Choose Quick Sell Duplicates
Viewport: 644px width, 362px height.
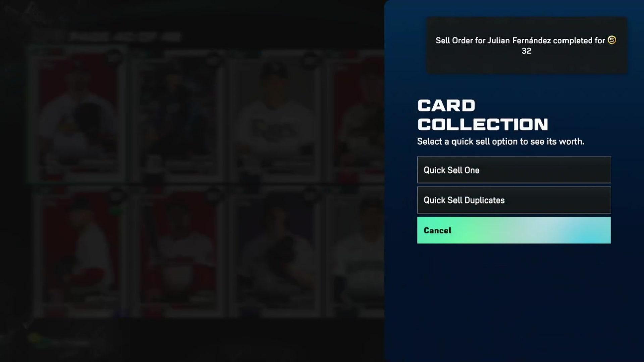pos(514,200)
